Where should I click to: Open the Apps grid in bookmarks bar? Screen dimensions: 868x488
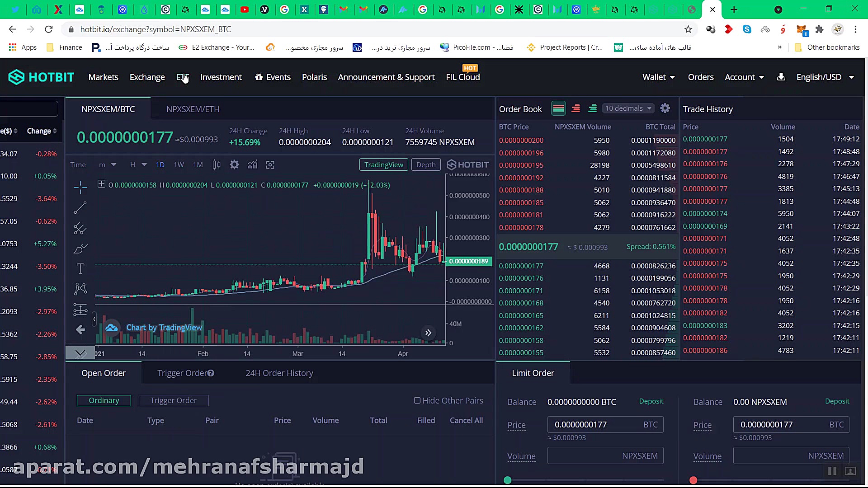pos(22,47)
